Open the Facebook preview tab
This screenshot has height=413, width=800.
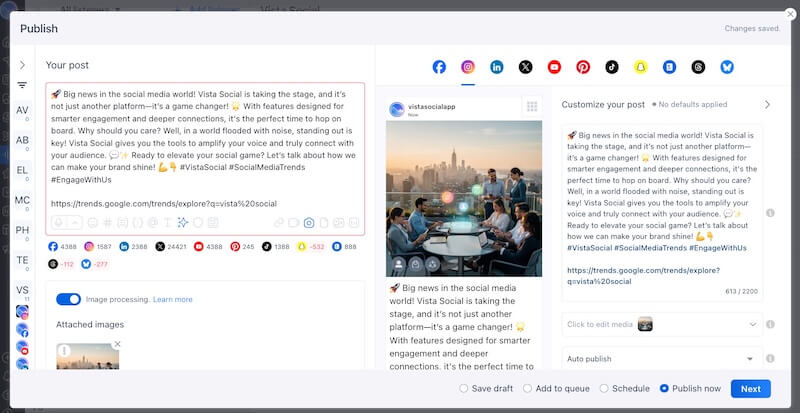[439, 67]
